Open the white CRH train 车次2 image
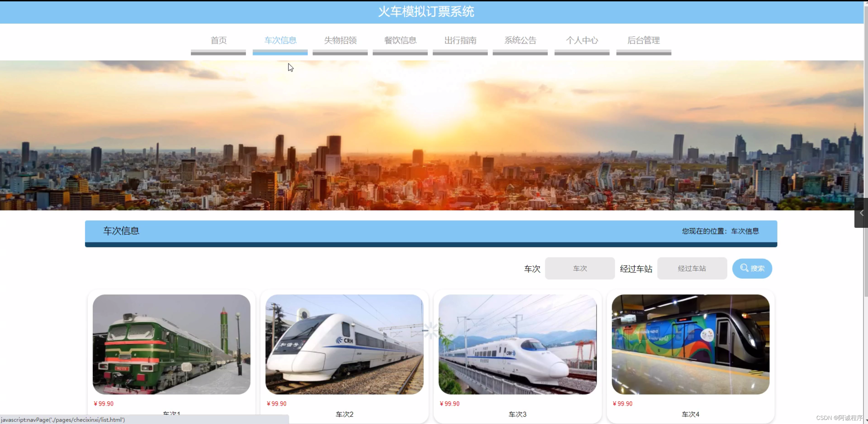Screen dimensions: 868x424 [x=344, y=344]
